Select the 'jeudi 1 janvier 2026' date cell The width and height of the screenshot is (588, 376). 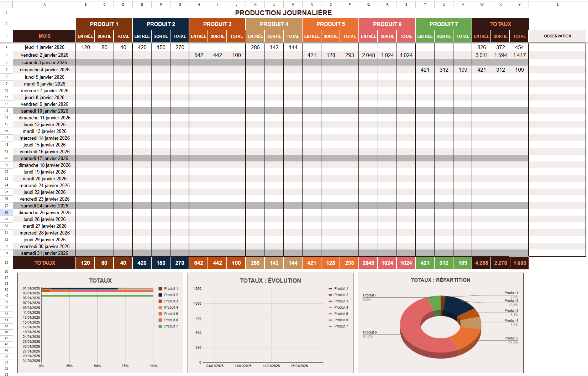click(44, 47)
